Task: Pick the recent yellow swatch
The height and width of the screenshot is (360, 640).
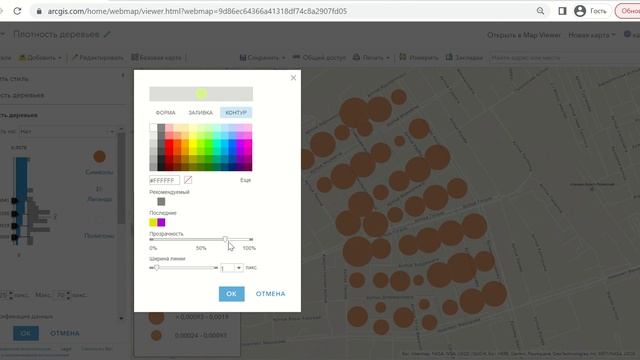Action: tap(153, 222)
